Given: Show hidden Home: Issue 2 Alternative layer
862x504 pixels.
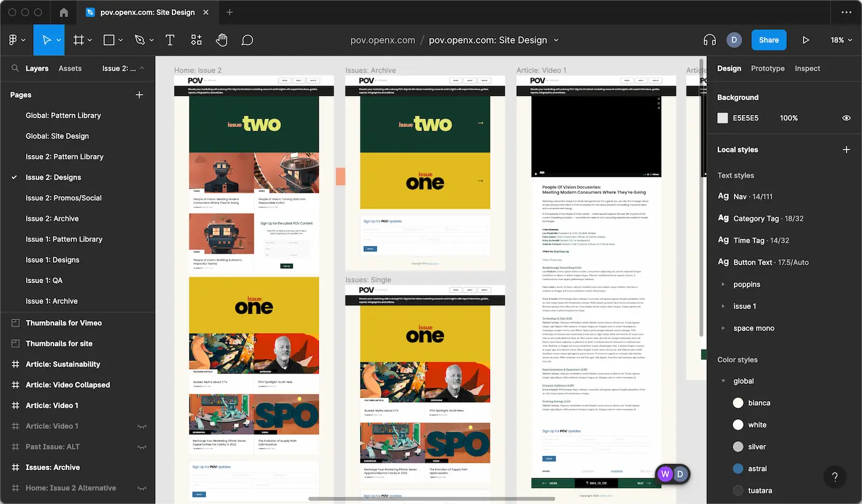Looking at the screenshot, I should 142,489.
